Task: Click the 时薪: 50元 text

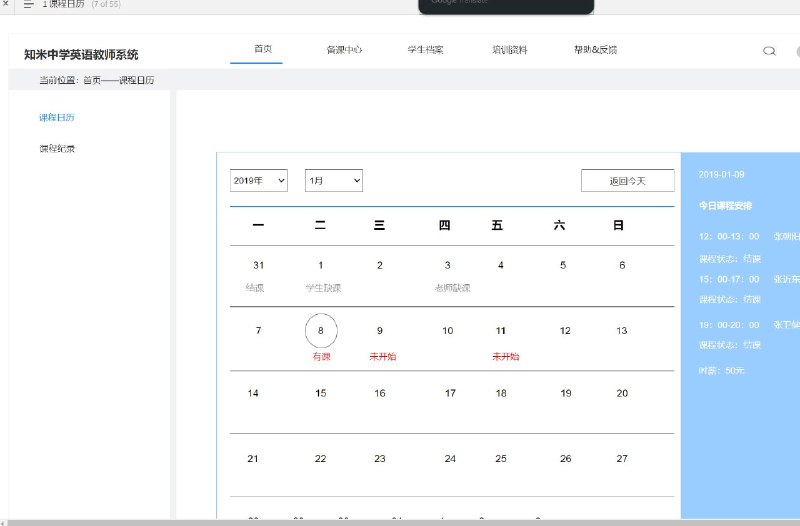Action: [721, 370]
